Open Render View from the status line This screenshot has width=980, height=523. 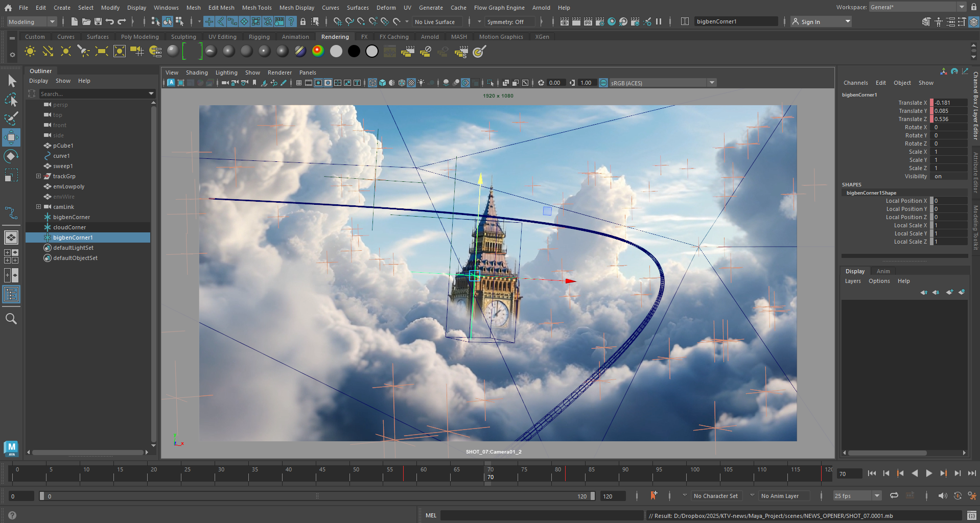tap(564, 21)
